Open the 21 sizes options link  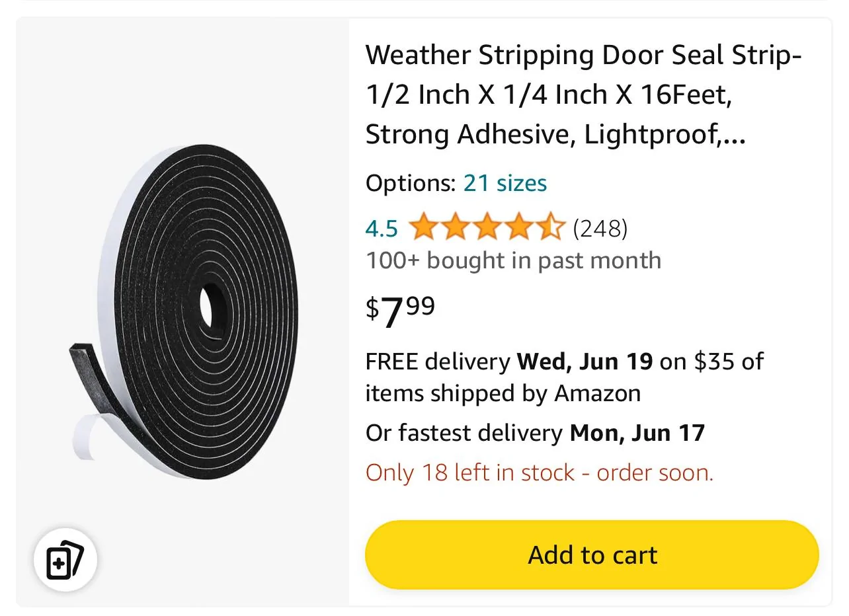coord(505,183)
